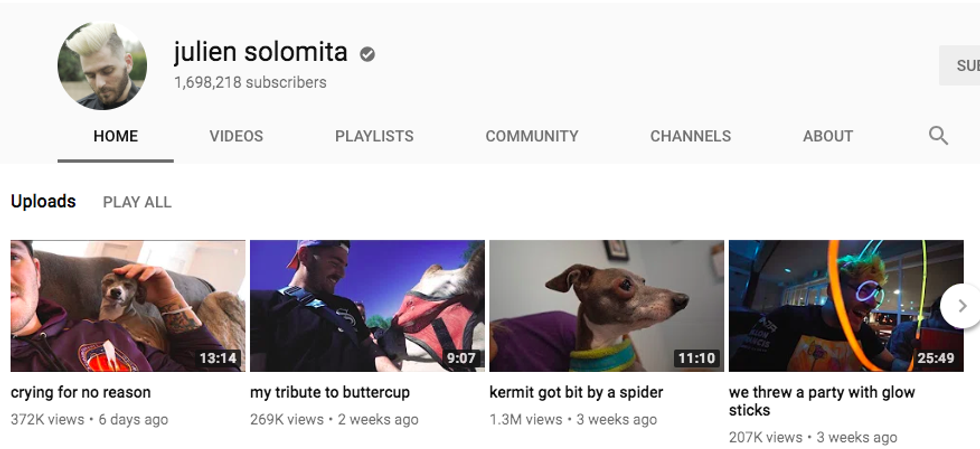Switch to the Videos tab
980x449 pixels.
click(x=236, y=136)
